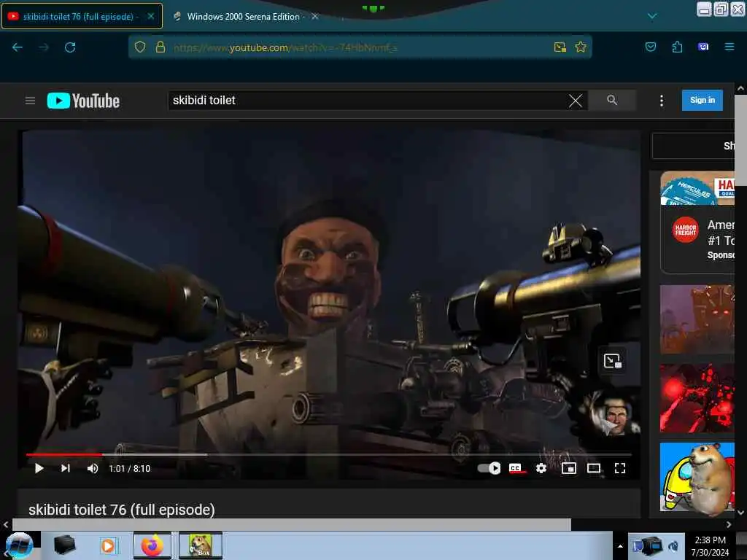Launch the media player taskbar icon
This screenshot has height=560, width=747.
108,545
